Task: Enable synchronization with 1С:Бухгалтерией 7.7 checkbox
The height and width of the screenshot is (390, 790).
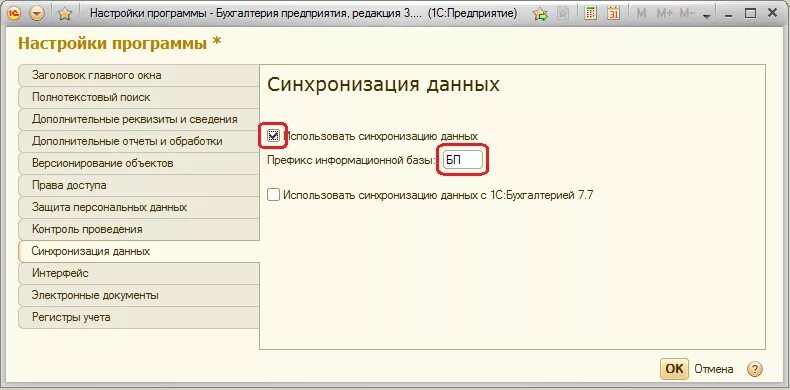Action: pos(274,195)
